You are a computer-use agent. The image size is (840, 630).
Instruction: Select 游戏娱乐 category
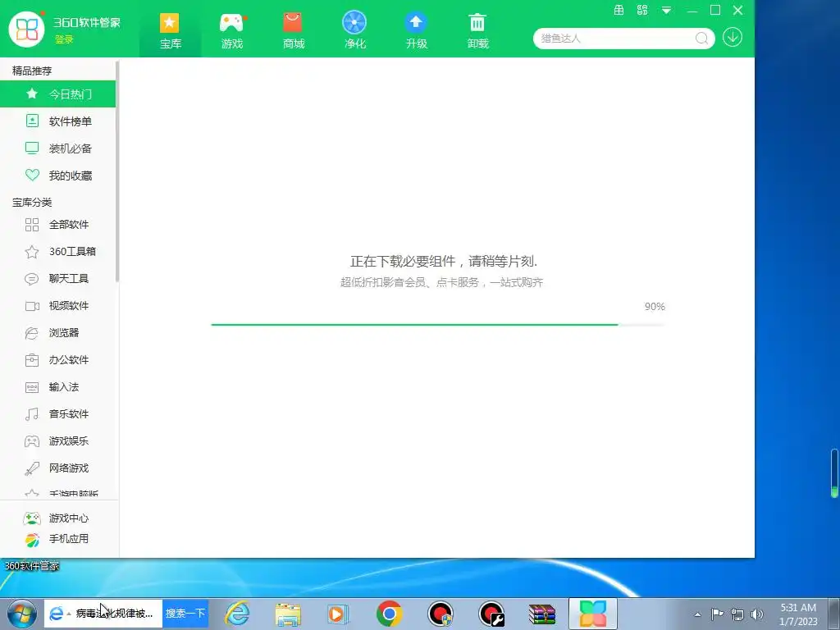click(x=58, y=441)
